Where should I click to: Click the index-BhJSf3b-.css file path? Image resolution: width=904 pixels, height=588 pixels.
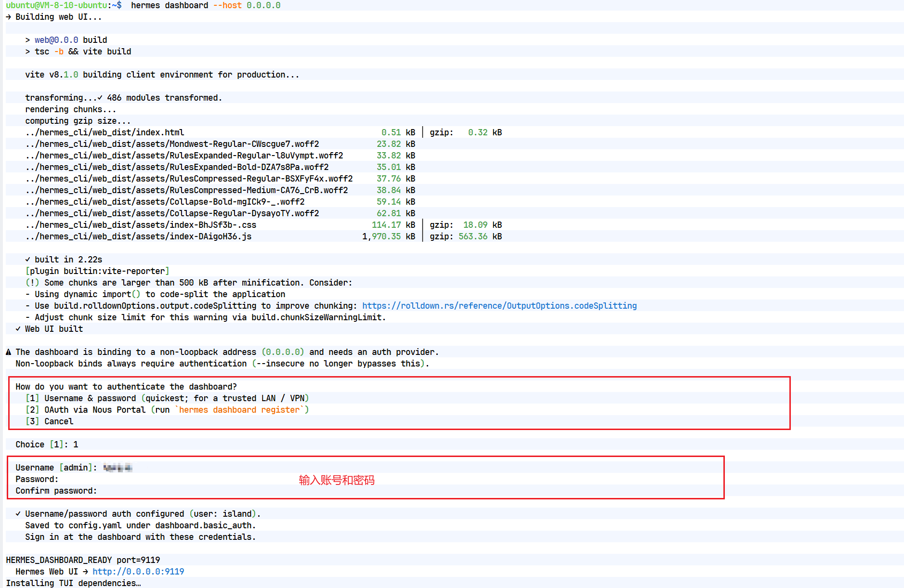[x=141, y=225]
